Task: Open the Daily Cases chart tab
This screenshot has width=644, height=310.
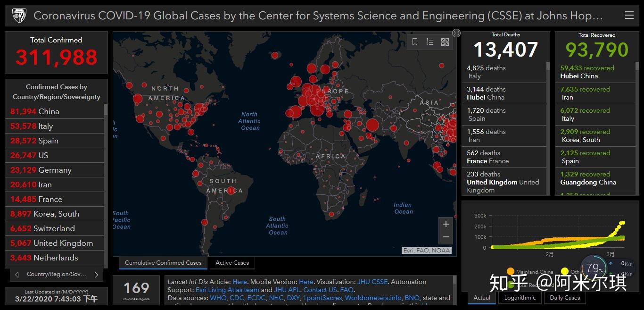Action: click(565, 298)
